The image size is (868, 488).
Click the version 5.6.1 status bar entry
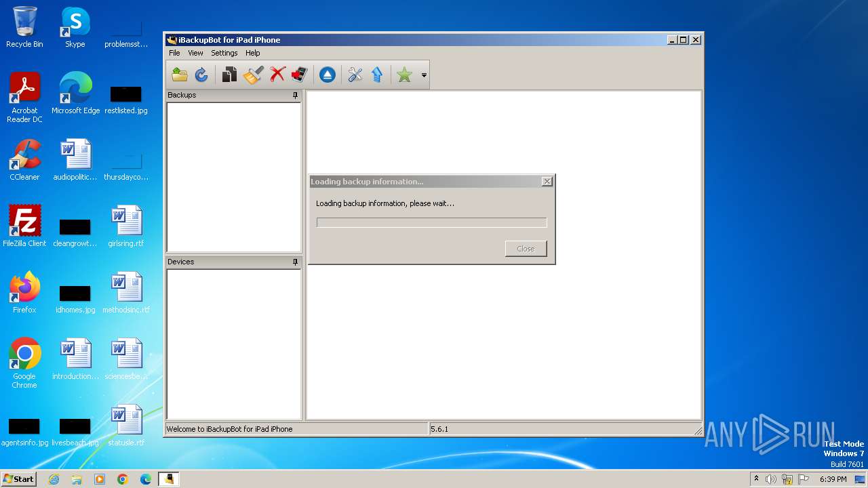439,429
